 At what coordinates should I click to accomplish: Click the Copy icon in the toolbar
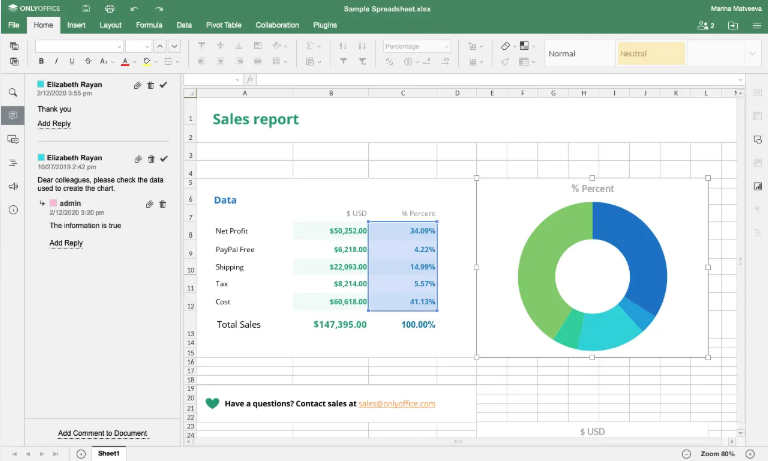(x=14, y=46)
